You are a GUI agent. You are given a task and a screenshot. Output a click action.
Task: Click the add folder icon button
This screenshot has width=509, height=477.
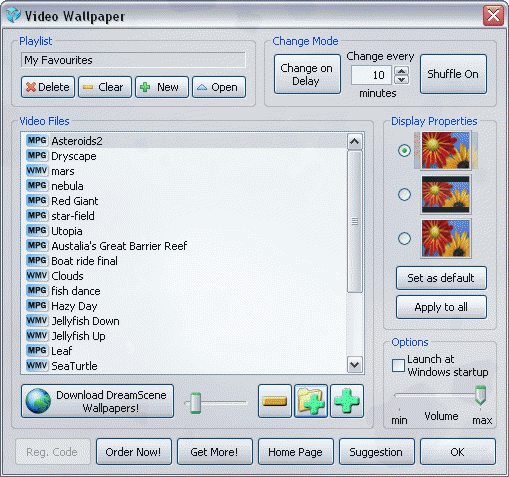(x=311, y=401)
